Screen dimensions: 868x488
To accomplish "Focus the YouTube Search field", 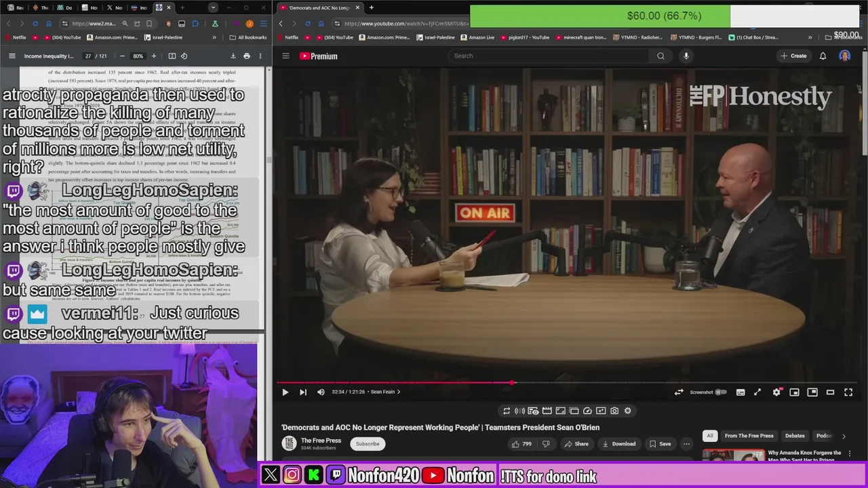I will click(x=549, y=56).
